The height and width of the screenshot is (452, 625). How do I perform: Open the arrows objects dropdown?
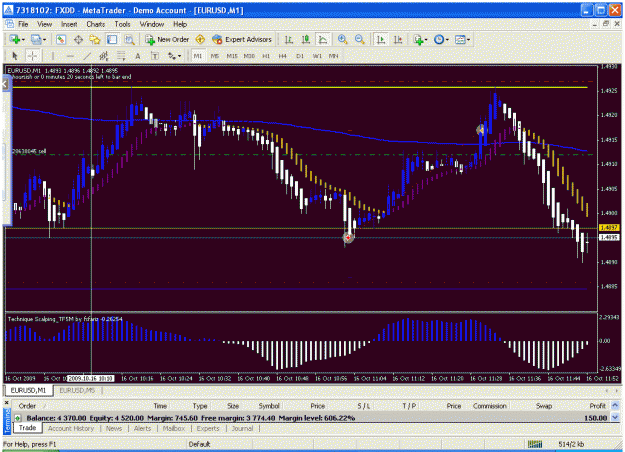[174, 56]
